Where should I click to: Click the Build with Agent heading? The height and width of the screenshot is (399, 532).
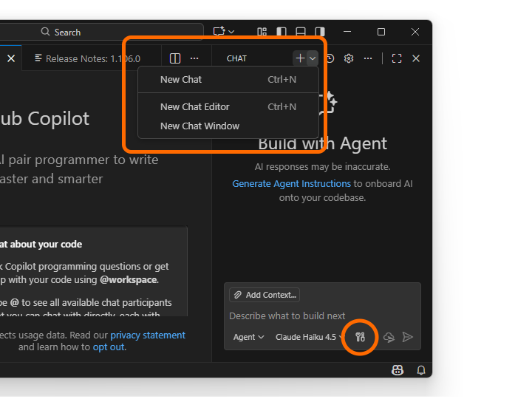coord(322,143)
